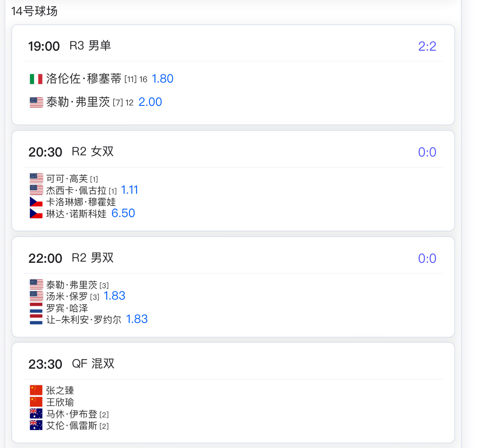Click the Czech flag beside 卡洛琳娜·穆霍娃

36,202
